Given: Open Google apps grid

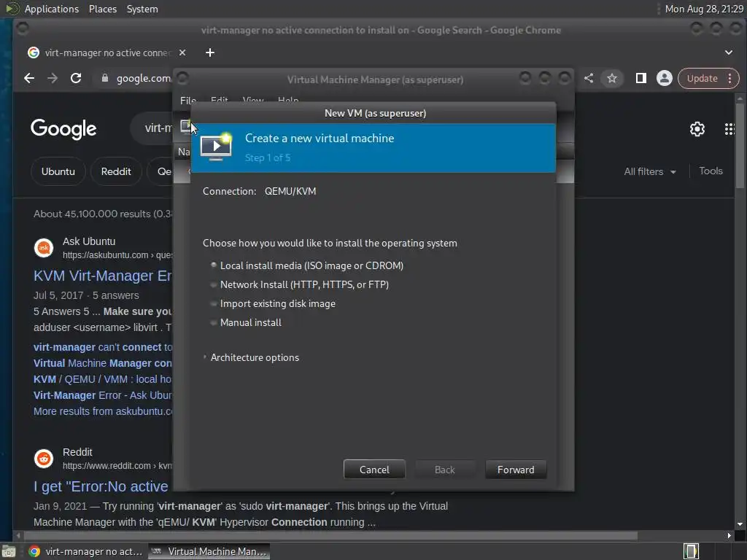Looking at the screenshot, I should tap(729, 128).
